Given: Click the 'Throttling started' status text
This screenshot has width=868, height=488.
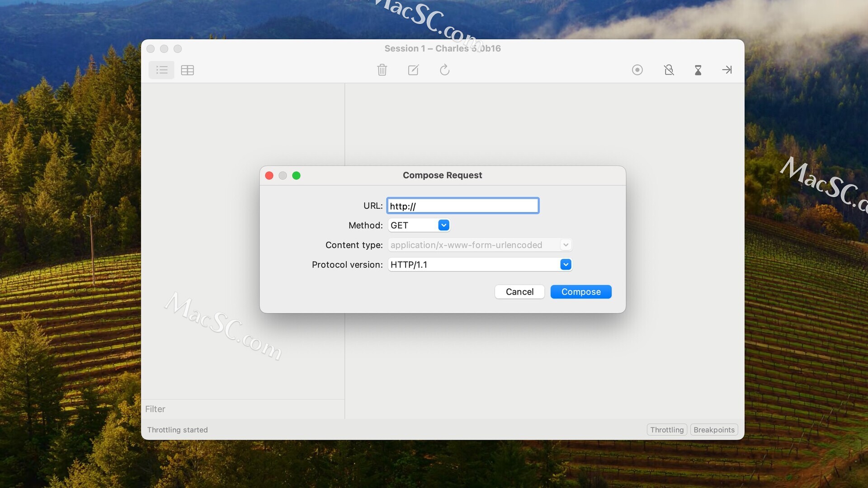Looking at the screenshot, I should click(x=177, y=430).
